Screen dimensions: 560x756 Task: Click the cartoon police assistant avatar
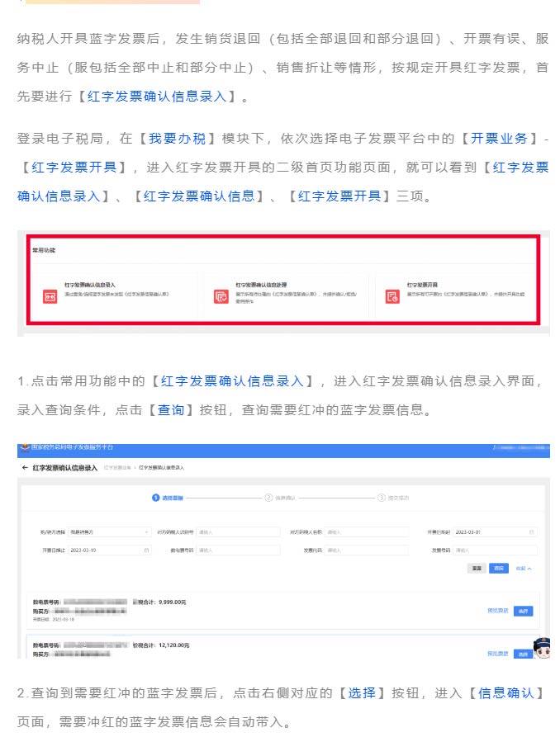(542, 648)
